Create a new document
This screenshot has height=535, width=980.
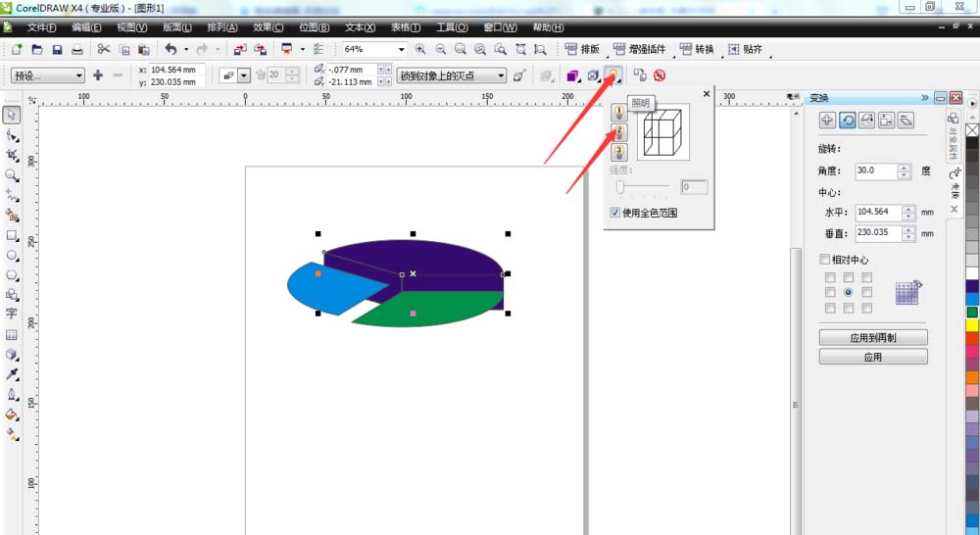pyautogui.click(x=17, y=49)
